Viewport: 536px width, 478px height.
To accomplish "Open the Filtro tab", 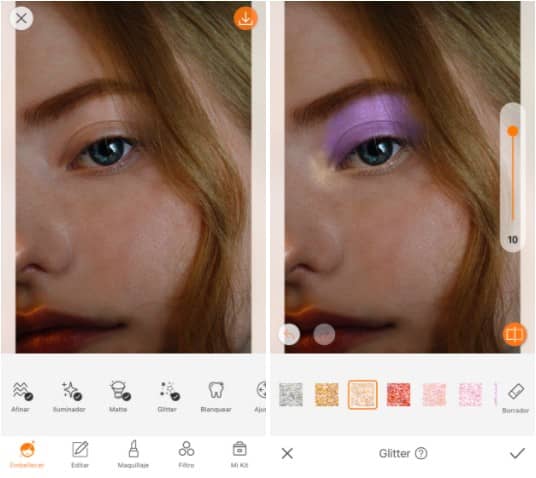I will [x=186, y=455].
